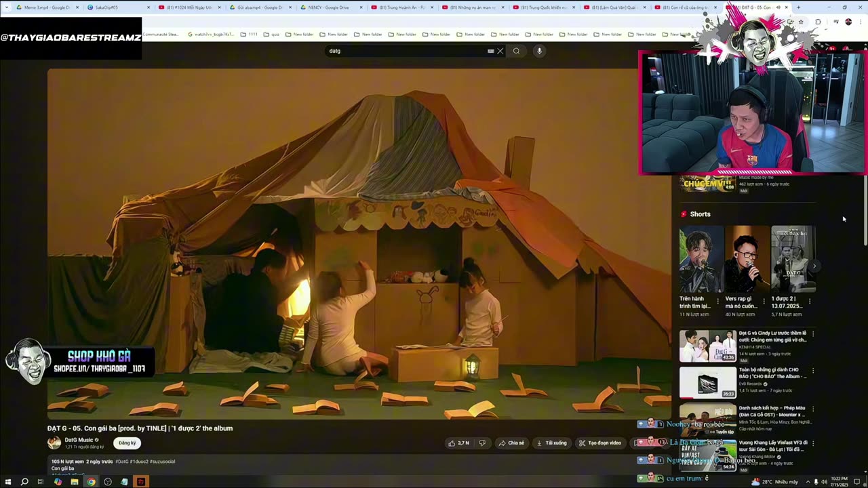Open options menu for 'Trên hành trình' Short
Screen dimensions: 868x488
click(718, 301)
